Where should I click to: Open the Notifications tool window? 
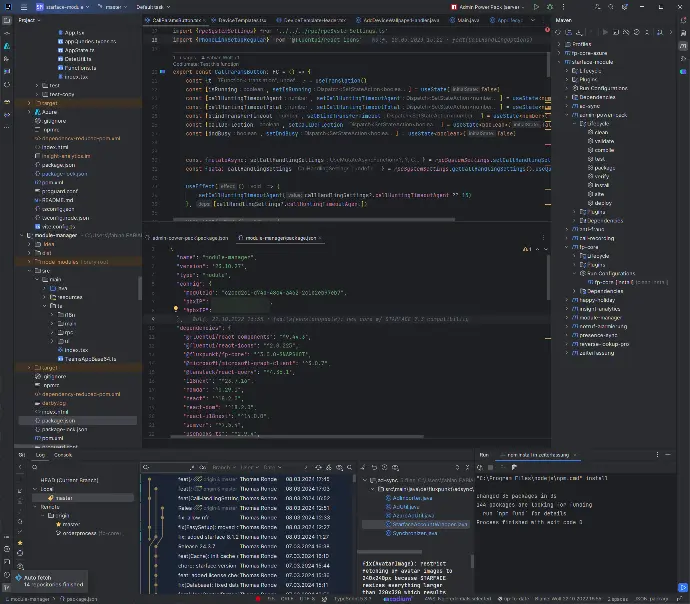coord(683,21)
